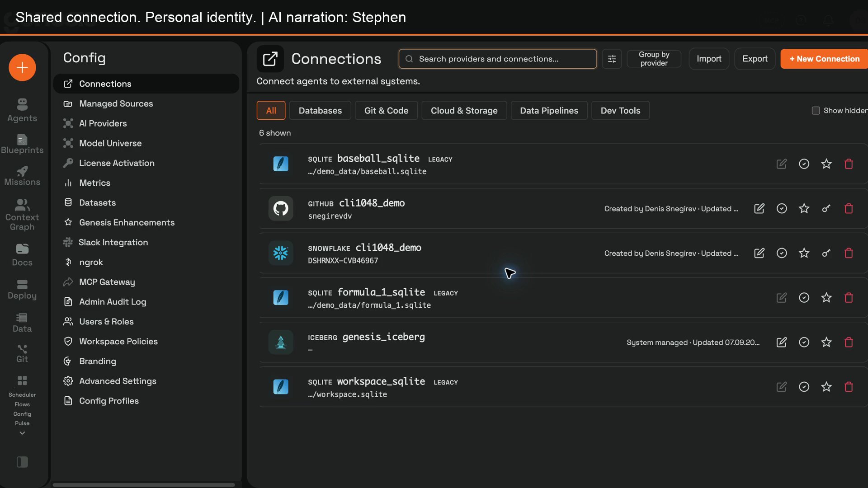Open Advanced Settings page
The width and height of the screenshot is (868, 488).
[146, 381]
